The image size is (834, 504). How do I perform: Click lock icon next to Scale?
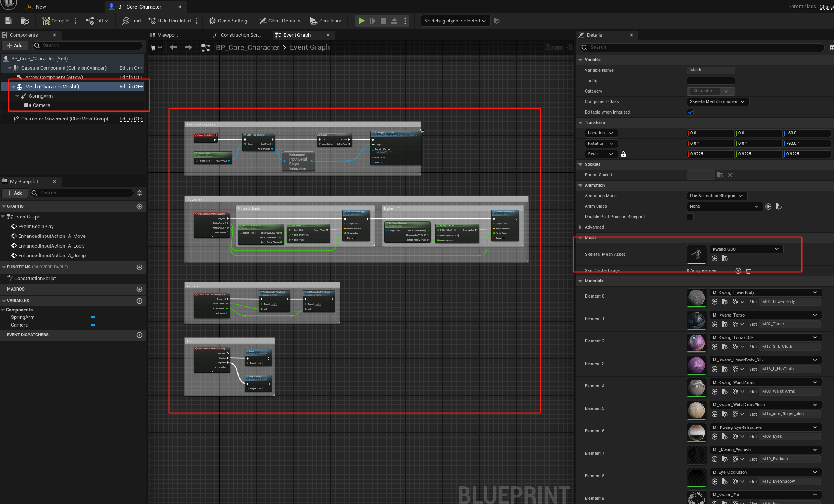click(x=623, y=154)
